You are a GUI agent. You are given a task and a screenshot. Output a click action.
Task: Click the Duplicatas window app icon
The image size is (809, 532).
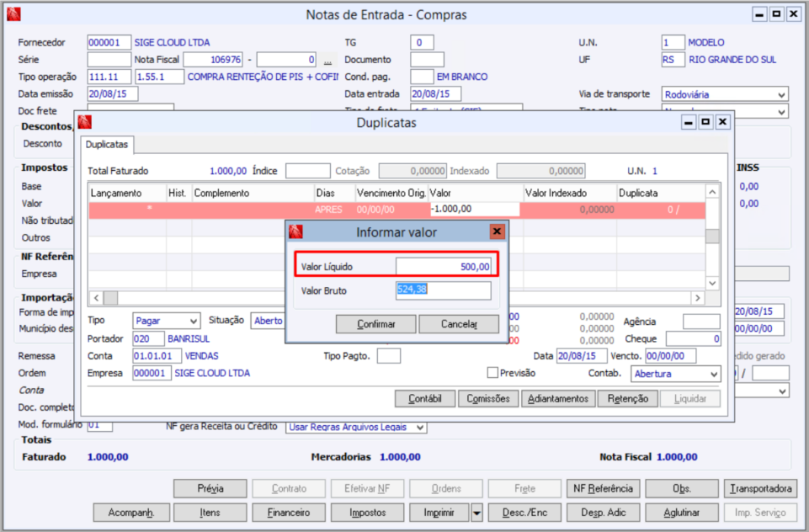point(85,122)
